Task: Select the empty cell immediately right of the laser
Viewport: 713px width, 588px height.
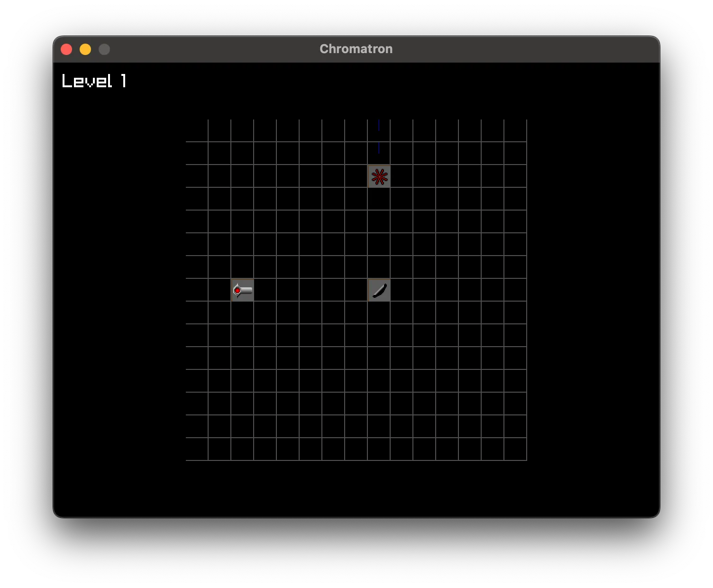Action: click(x=265, y=290)
